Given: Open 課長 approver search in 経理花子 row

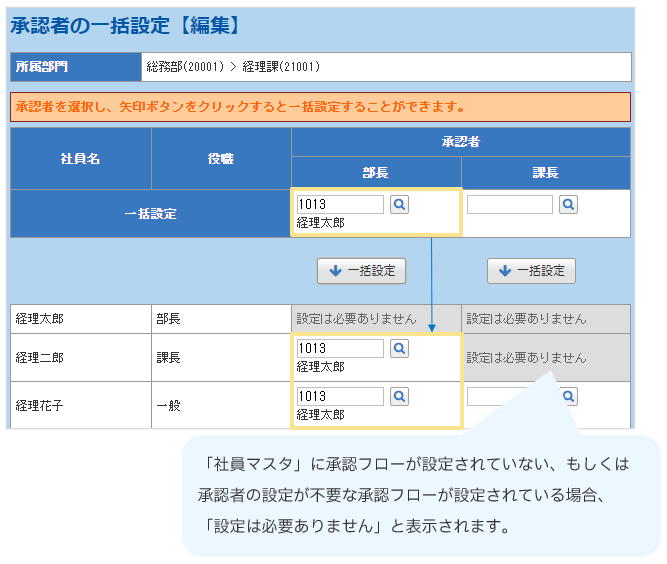Looking at the screenshot, I should [x=569, y=396].
